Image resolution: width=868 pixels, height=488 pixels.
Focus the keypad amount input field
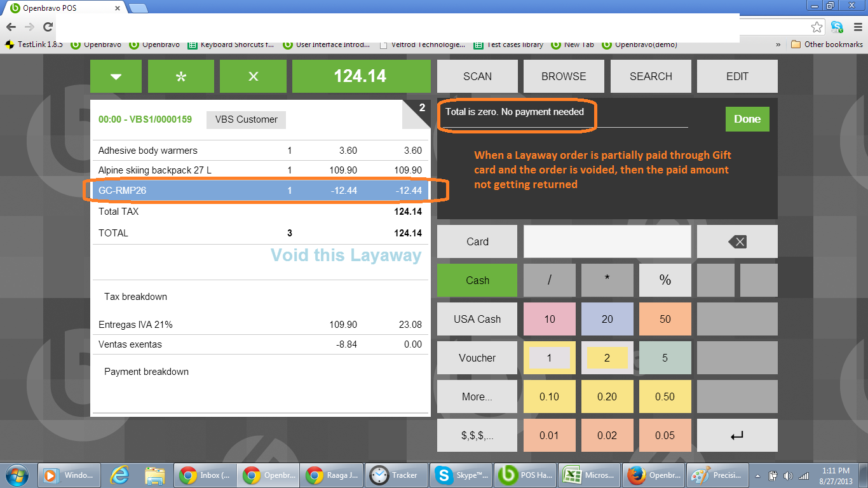607,241
